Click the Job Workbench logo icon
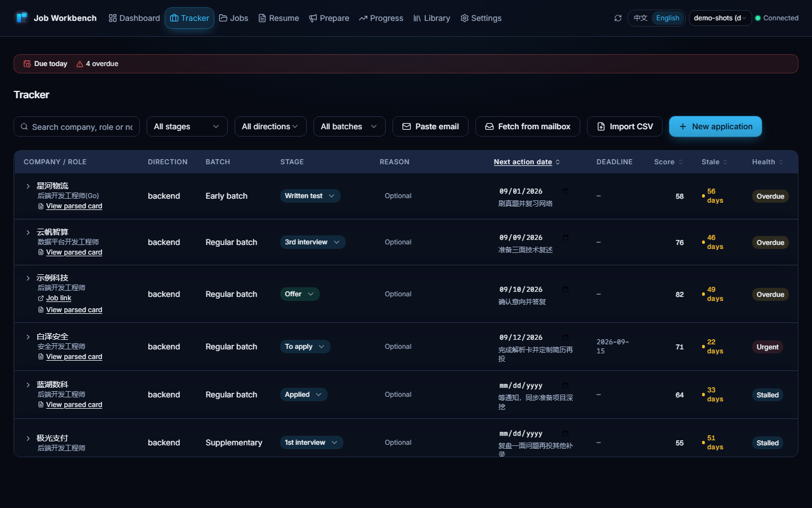 click(x=21, y=17)
